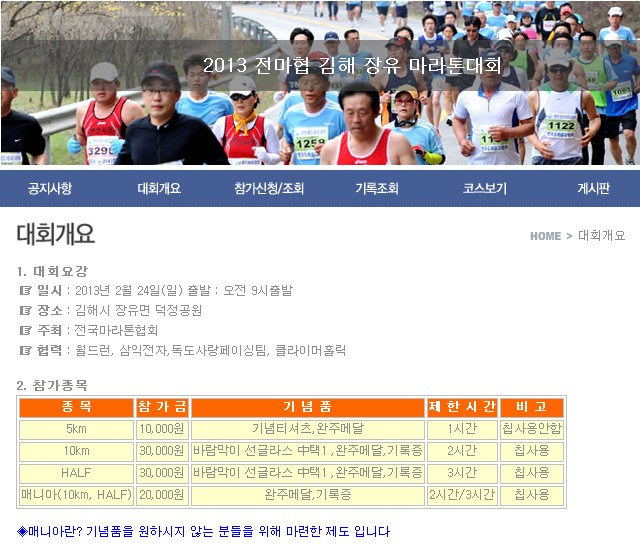The image size is (640, 550).
Task: Click the 제한시간 column header
Action: 462,407
